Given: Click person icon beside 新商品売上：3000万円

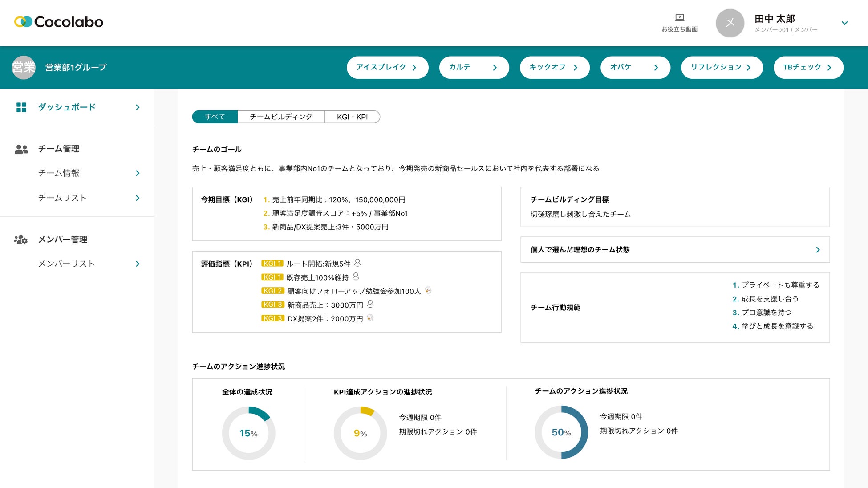Looking at the screenshot, I should click(x=370, y=304).
